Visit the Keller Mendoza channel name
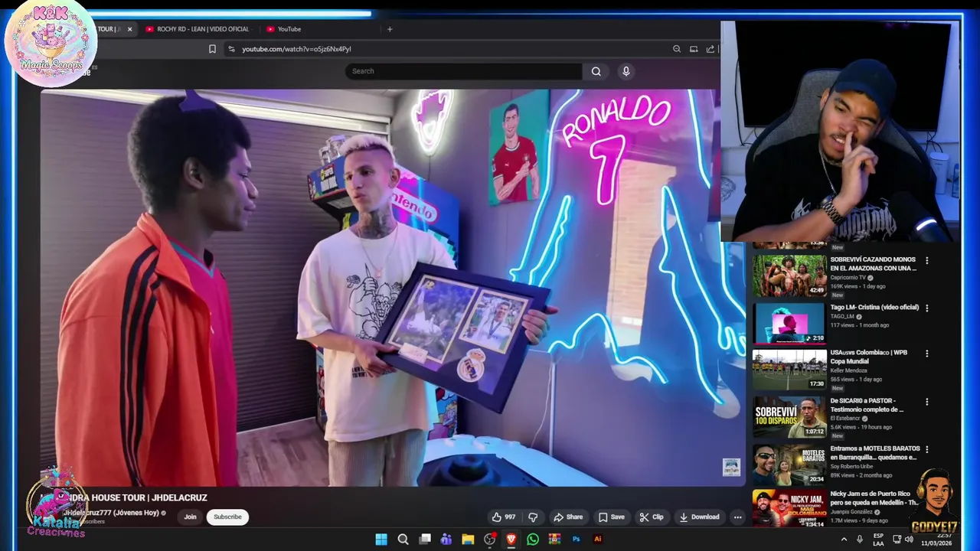This screenshot has width=980, height=551. (x=848, y=370)
